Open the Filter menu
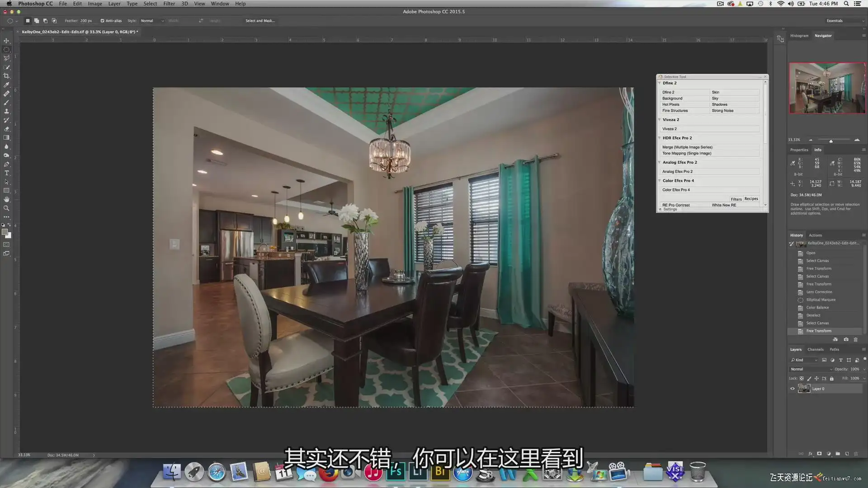The height and width of the screenshot is (488, 868). (x=169, y=4)
